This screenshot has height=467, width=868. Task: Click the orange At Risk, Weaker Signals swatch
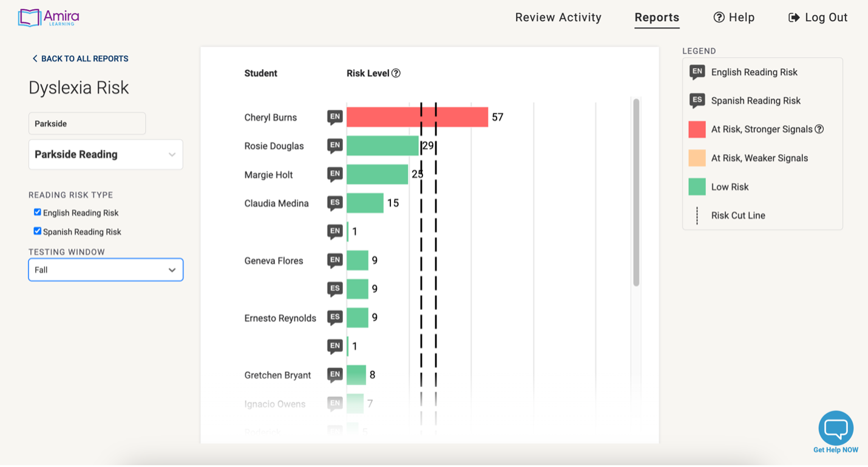pos(697,158)
